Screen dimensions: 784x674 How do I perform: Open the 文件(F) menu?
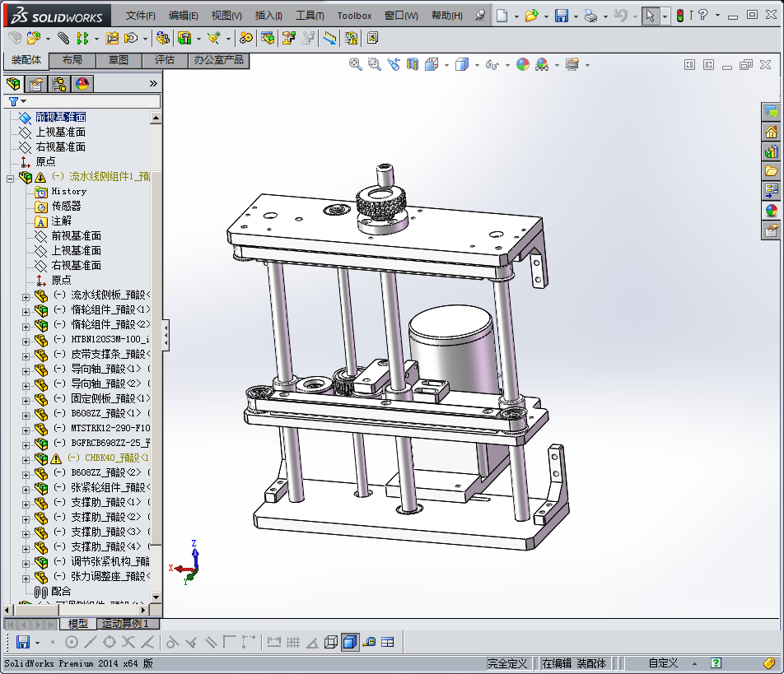point(141,16)
